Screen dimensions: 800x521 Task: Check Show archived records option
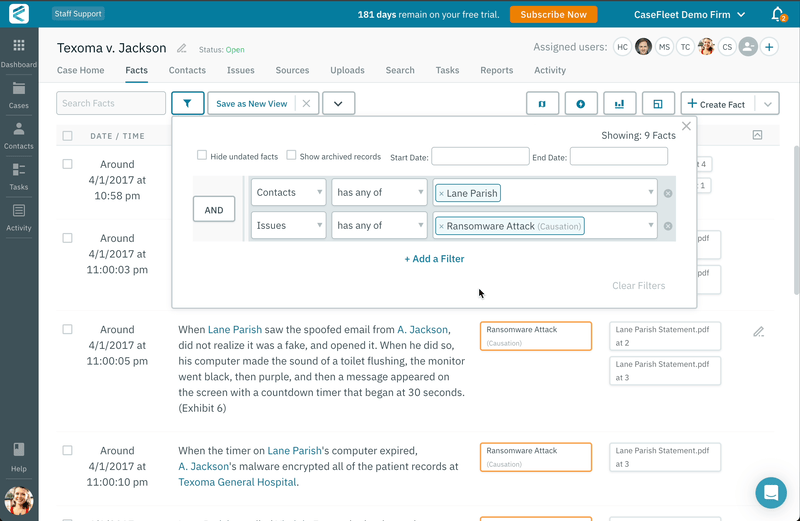[x=291, y=156]
